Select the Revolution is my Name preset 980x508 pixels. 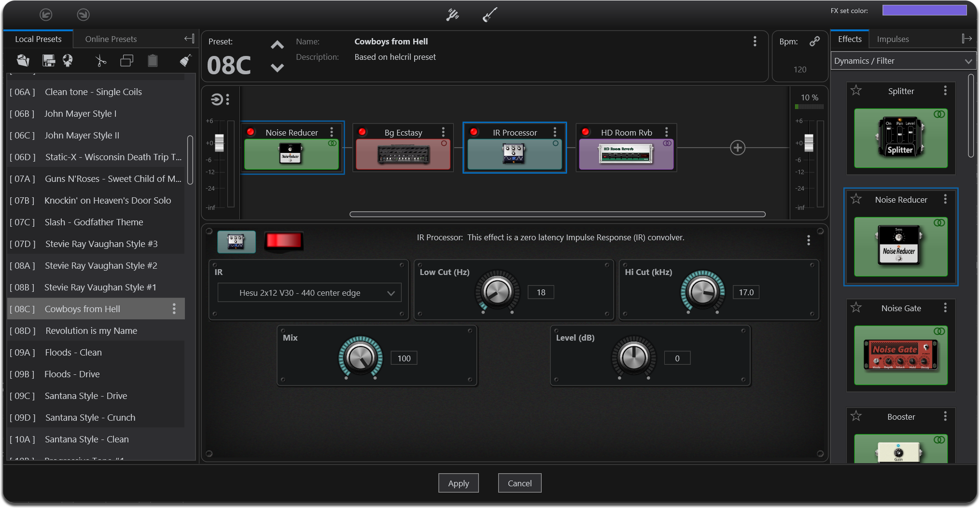[x=91, y=330]
